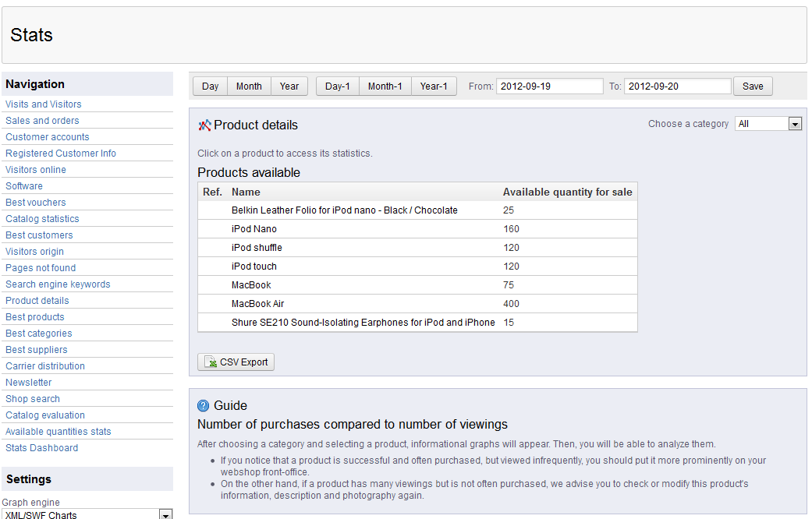Save the selected date range
Viewport: 812px width, 519px height.
click(753, 86)
